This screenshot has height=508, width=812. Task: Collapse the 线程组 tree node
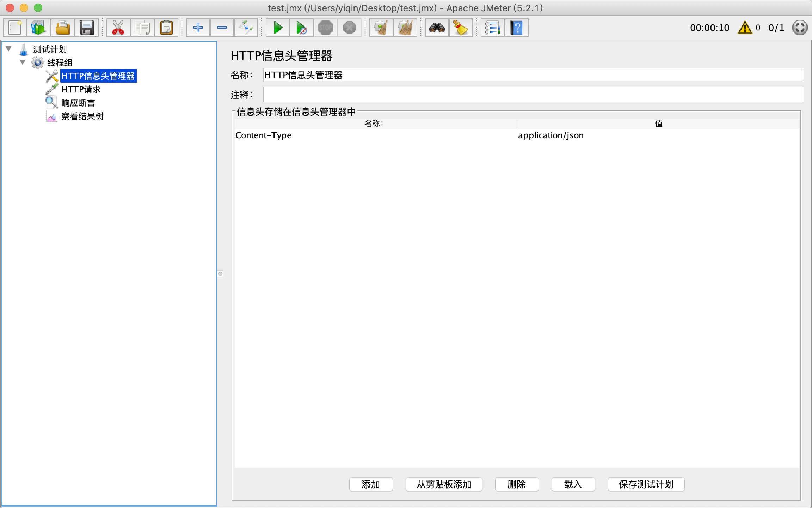coord(23,62)
